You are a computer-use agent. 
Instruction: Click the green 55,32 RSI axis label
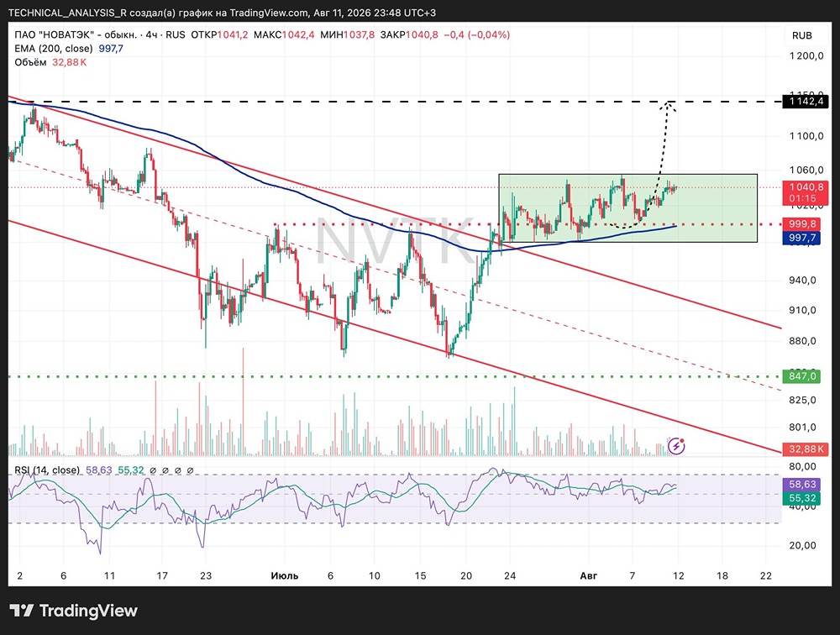pyautogui.click(x=801, y=498)
